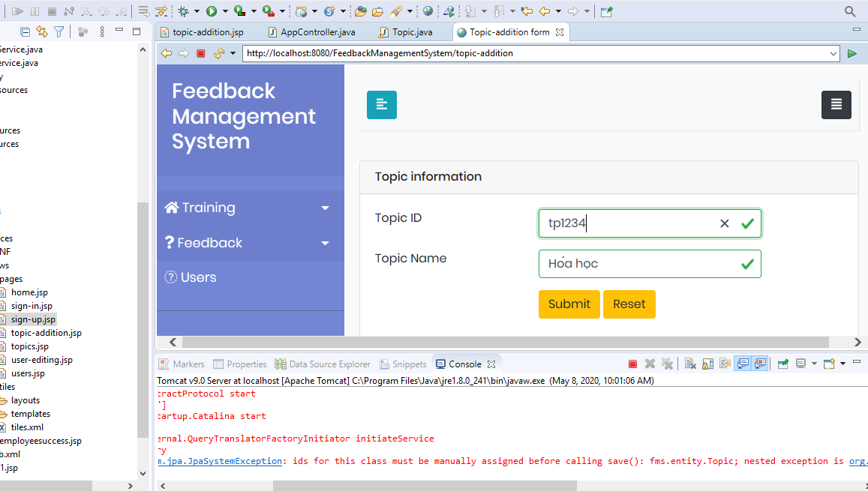Screen dimensions: 868x491
Task: Click the green Run button in toolbar
Action: 212,11
